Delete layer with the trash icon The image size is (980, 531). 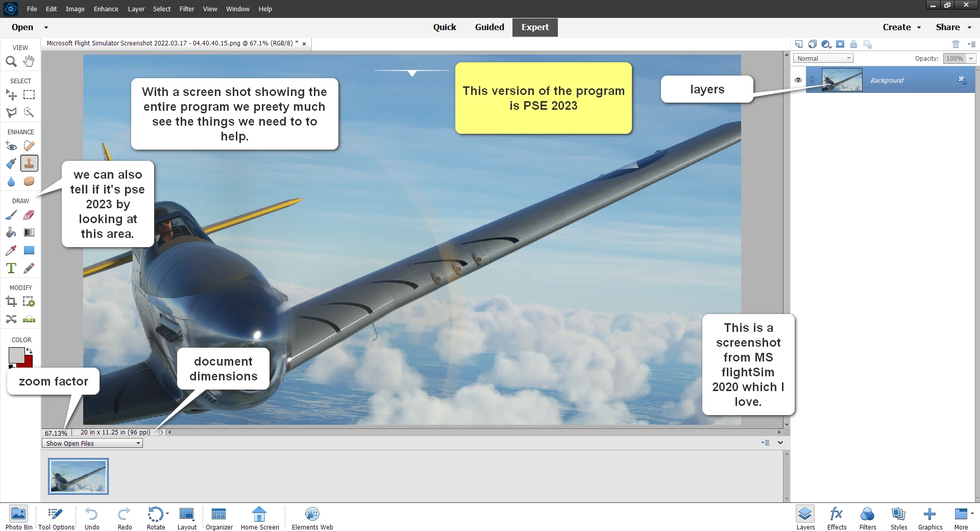pos(956,44)
